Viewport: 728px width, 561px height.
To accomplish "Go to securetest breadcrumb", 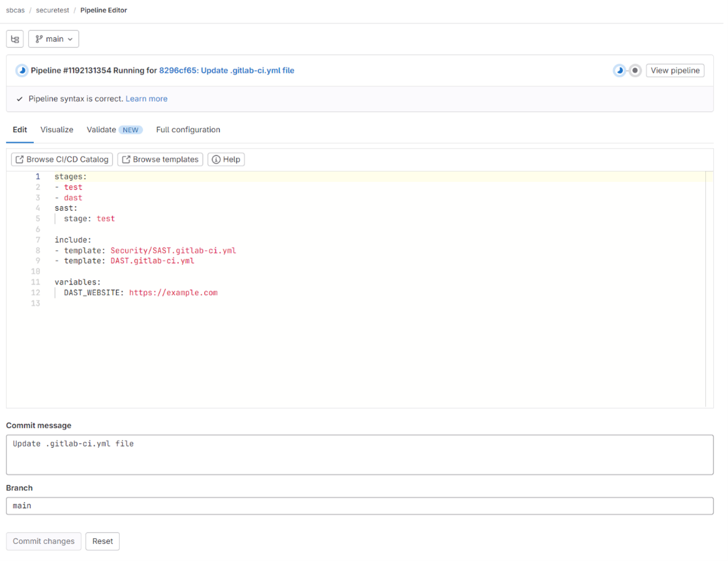I will coord(52,10).
